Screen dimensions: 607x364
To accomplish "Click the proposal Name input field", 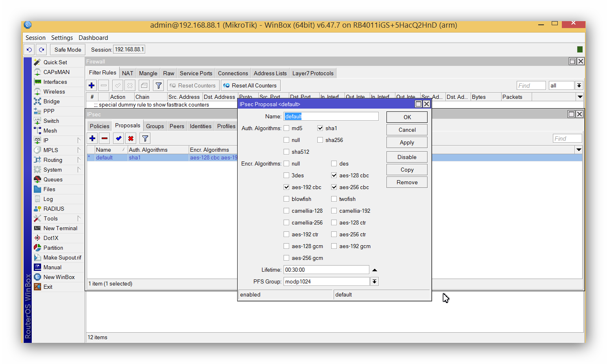I will pos(331,116).
